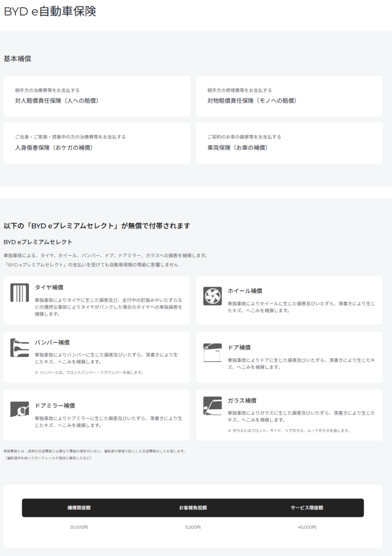392x556 pixels.
Task: Click the 等級に影響しません notice line
Action: pyautogui.click(x=91, y=265)
